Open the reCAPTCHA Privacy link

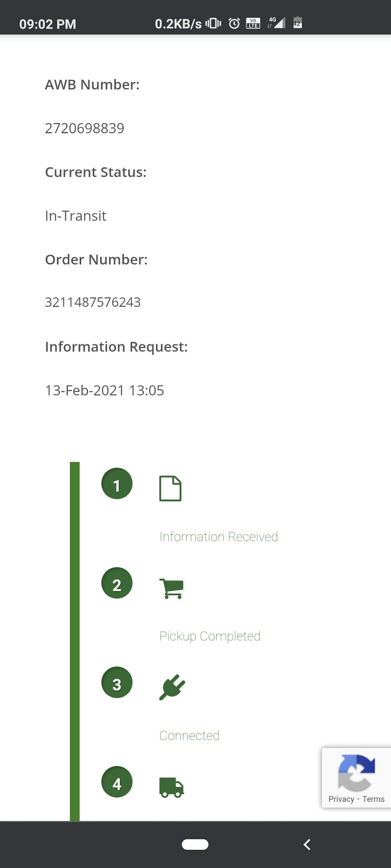click(341, 799)
